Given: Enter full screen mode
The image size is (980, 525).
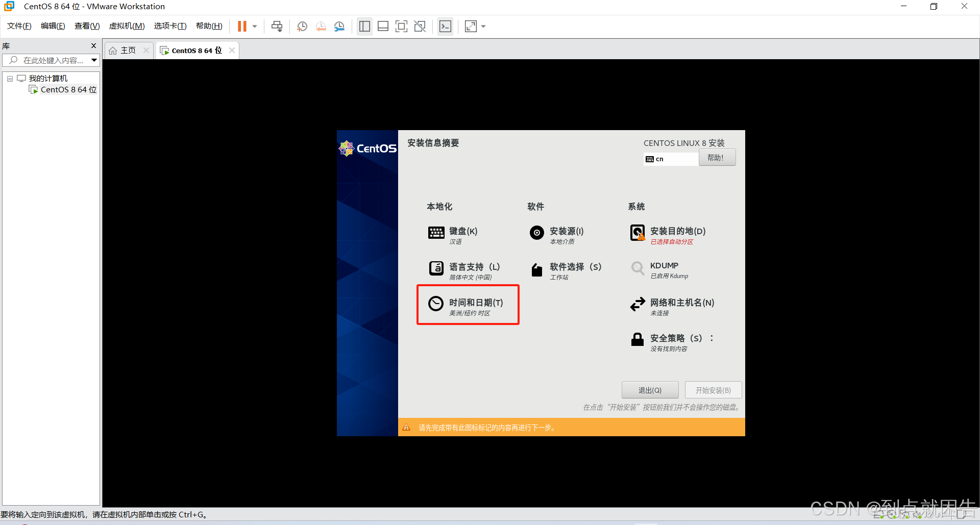Looking at the screenshot, I should 401,27.
